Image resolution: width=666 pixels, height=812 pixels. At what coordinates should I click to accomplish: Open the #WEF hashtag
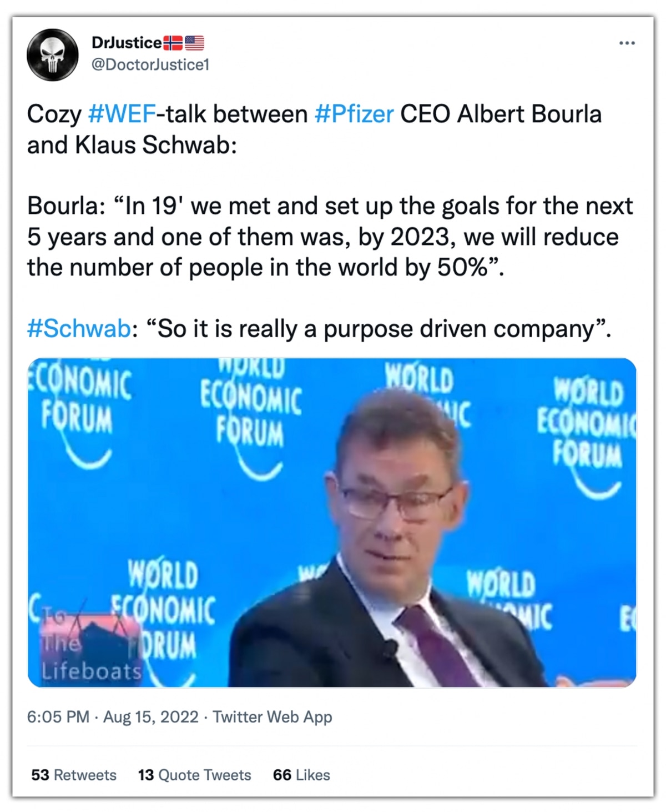tap(122, 114)
